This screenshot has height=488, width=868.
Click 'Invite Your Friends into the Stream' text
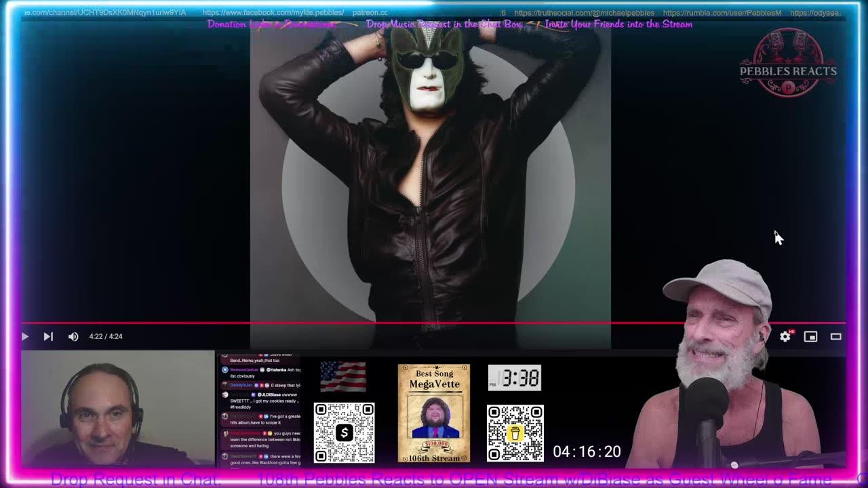618,24
